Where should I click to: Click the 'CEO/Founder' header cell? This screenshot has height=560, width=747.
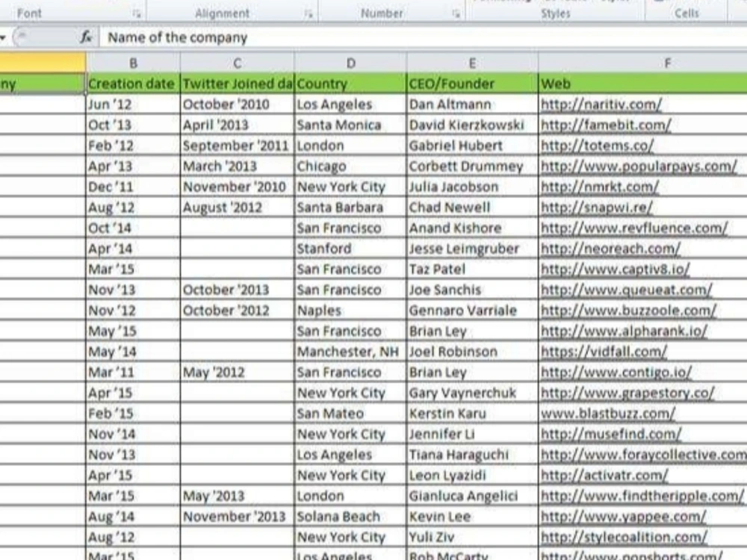[x=472, y=84]
